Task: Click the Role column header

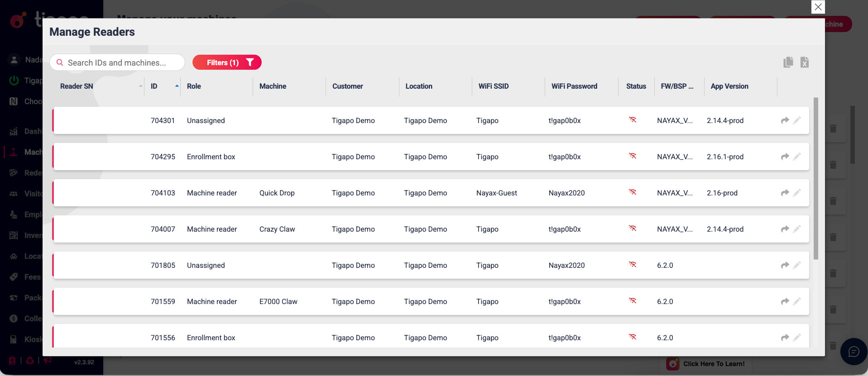Action: (x=194, y=86)
